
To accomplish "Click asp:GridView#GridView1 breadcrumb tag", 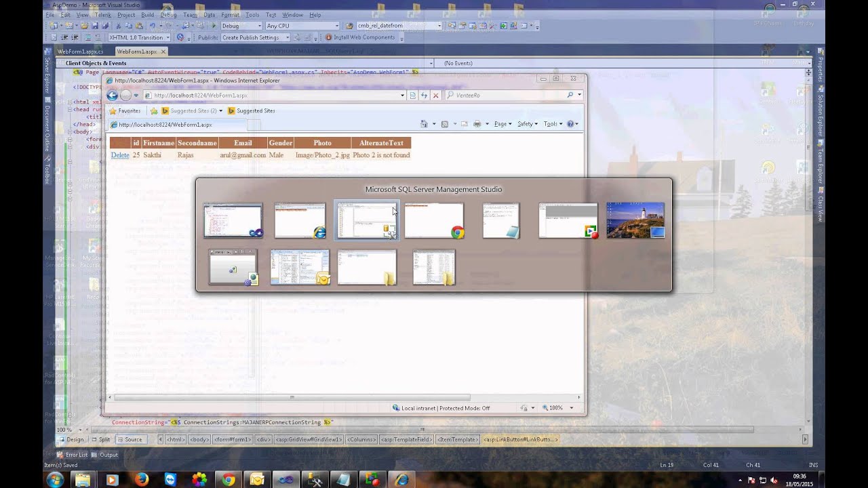I will (308, 439).
